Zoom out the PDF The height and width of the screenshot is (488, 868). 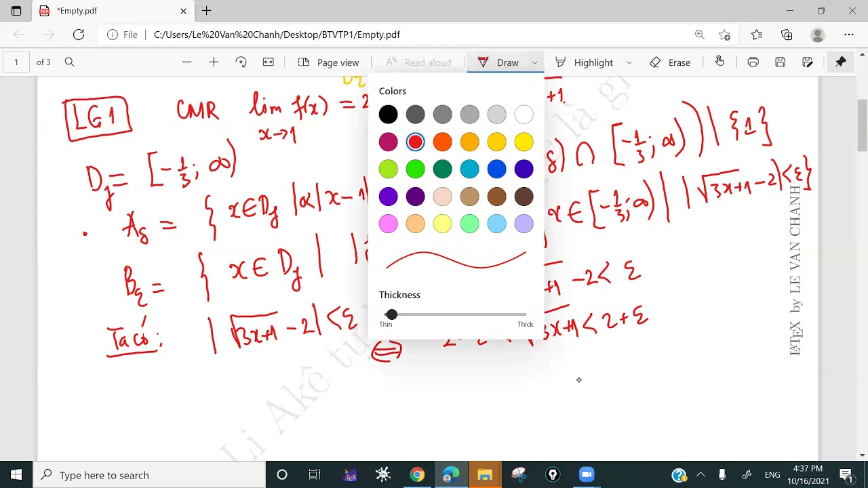pos(186,62)
